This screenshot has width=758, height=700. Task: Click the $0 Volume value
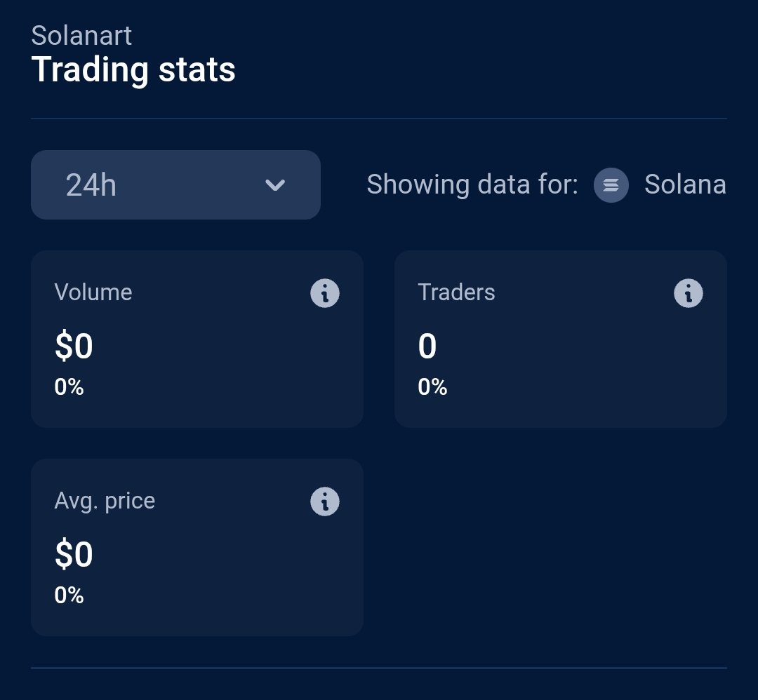pyautogui.click(x=74, y=346)
